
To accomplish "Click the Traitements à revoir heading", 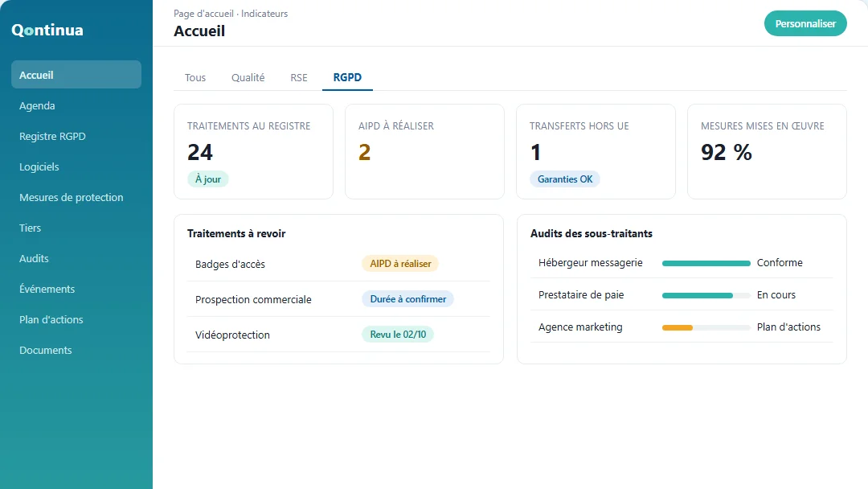I will (236, 234).
